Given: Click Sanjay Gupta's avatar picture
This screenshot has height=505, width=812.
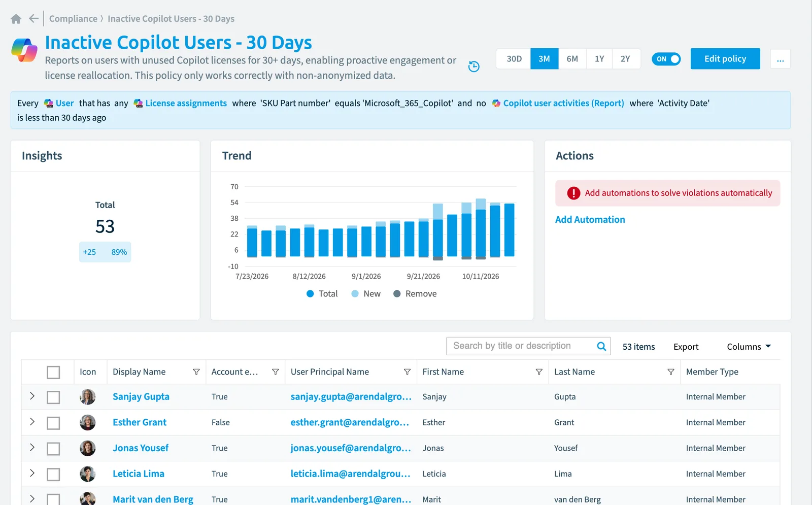Looking at the screenshot, I should [88, 397].
